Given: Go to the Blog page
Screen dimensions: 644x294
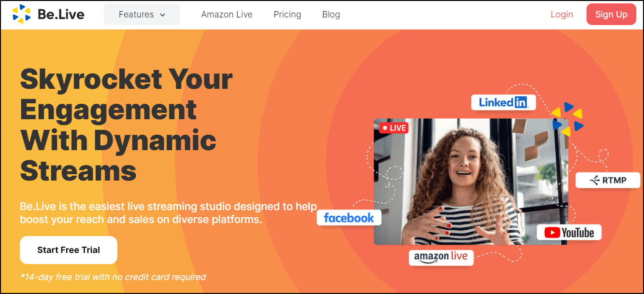Looking at the screenshot, I should pyautogui.click(x=331, y=14).
